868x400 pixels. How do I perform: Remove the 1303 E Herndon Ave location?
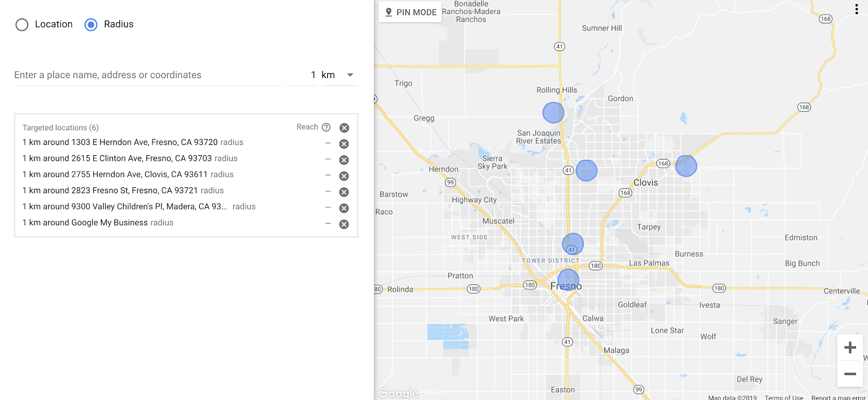point(344,144)
